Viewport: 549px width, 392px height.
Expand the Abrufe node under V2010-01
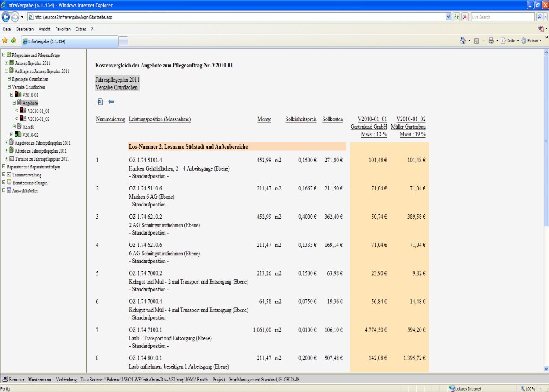click(x=14, y=127)
